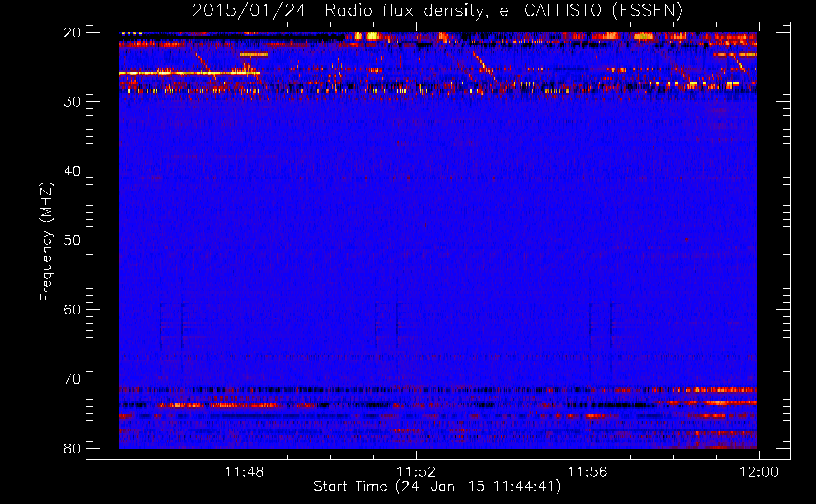Image resolution: width=816 pixels, height=504 pixels.
Task: Click the '12:00' time tick label
Action: 759,472
